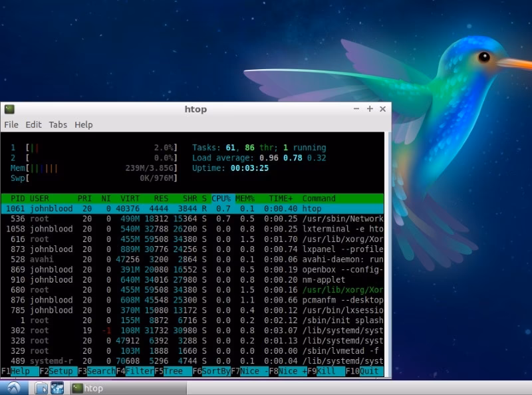This screenshot has height=395, width=532.
Task: Launch the web browser globe icon
Action: 57,388
